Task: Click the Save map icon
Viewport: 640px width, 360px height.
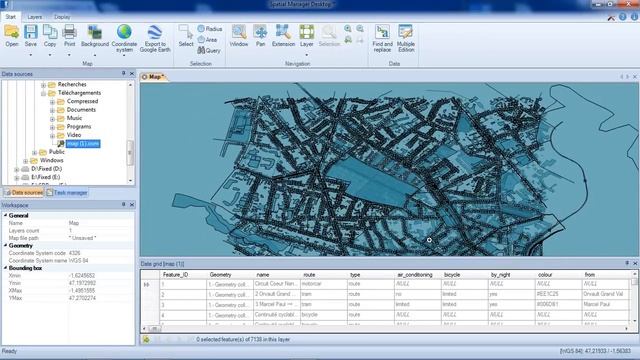Action: (x=31, y=32)
